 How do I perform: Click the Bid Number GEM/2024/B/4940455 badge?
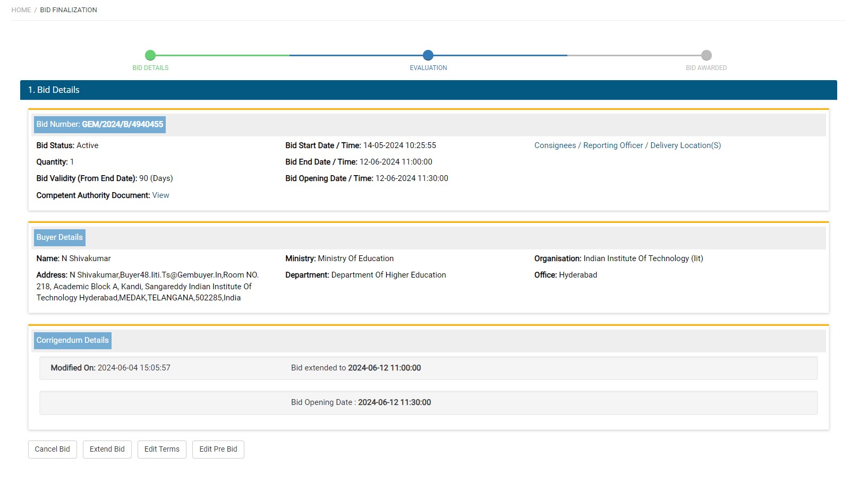[x=100, y=125]
